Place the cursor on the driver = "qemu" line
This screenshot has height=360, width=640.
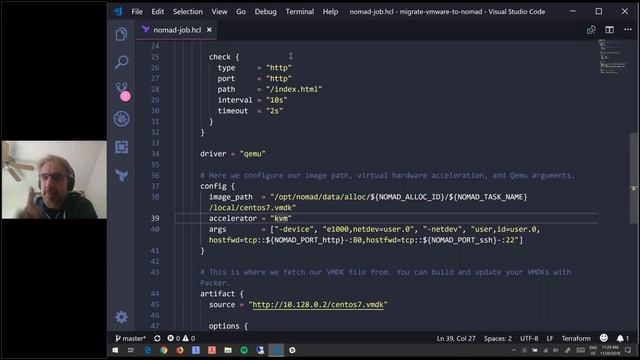pos(233,154)
